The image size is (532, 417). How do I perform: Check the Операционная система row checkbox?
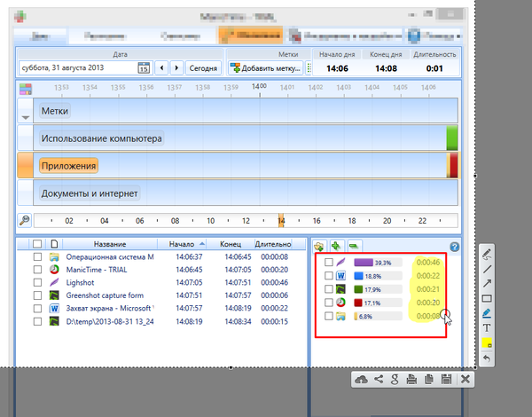[x=37, y=256]
